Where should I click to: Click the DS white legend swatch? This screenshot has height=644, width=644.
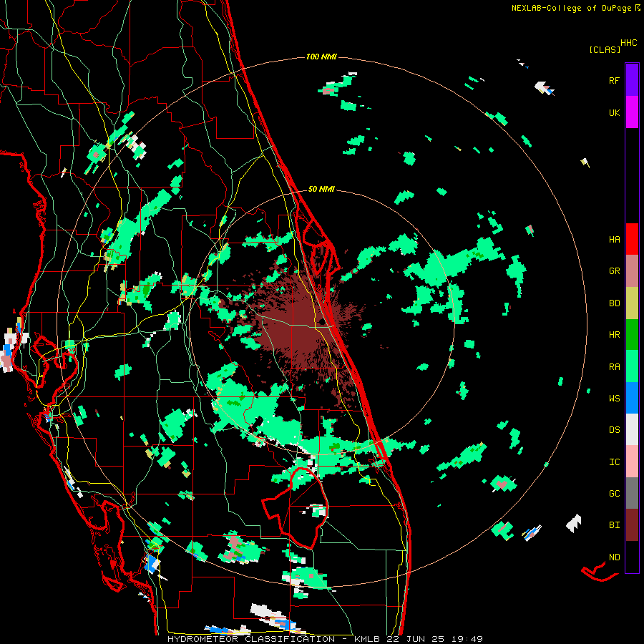pos(632,429)
